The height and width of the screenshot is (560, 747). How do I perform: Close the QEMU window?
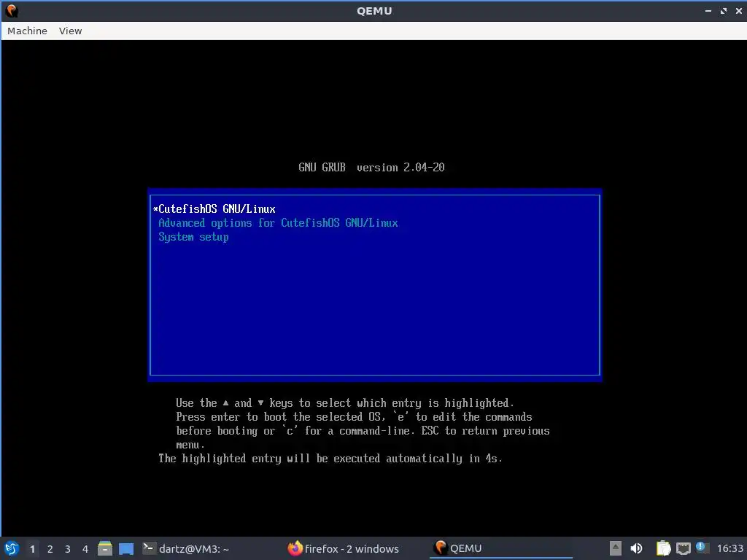point(738,10)
